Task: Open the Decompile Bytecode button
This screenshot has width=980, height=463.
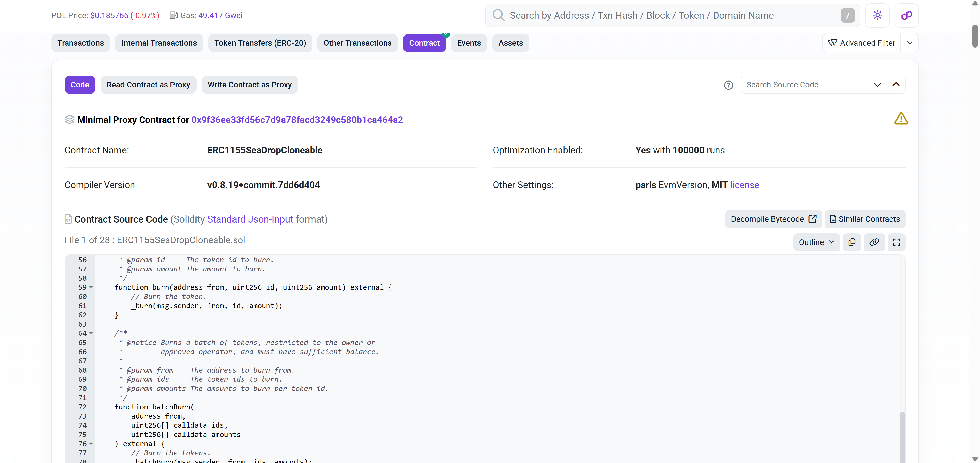Action: click(x=773, y=219)
